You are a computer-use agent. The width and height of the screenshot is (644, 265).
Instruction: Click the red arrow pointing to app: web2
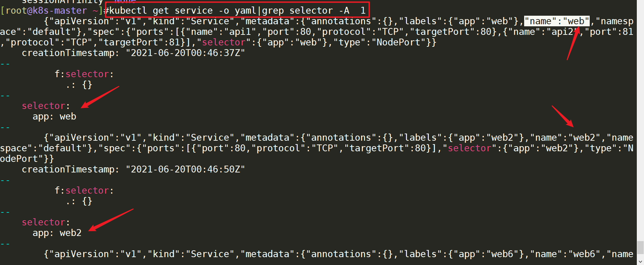pyautogui.click(x=111, y=220)
